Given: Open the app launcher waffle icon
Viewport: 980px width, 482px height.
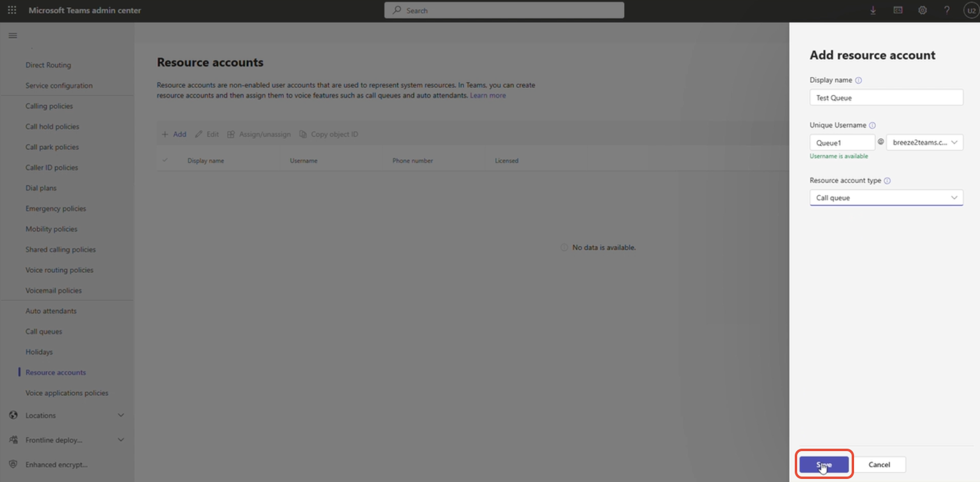Looking at the screenshot, I should pos(12,10).
